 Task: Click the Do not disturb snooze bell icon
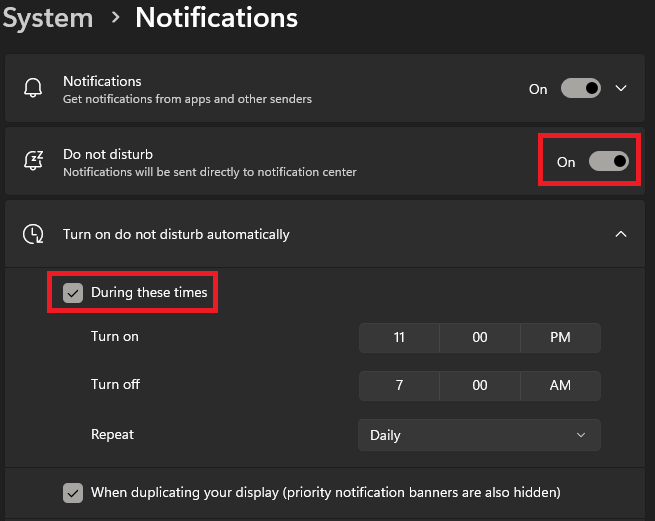(x=33, y=162)
